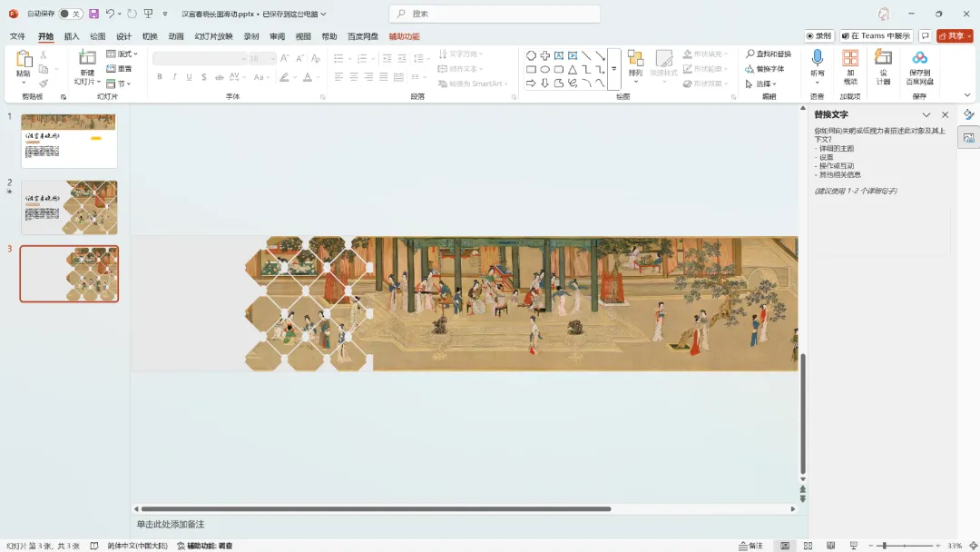The width and height of the screenshot is (980, 552).
Task: Select the triangle shape in gallery
Action: pos(573,69)
